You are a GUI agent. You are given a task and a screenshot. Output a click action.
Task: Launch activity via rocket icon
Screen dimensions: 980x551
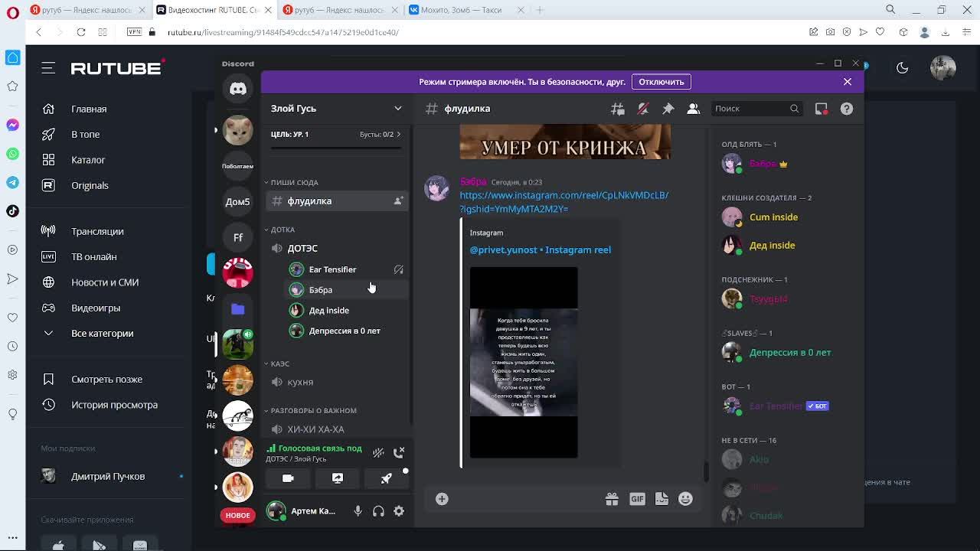click(386, 478)
